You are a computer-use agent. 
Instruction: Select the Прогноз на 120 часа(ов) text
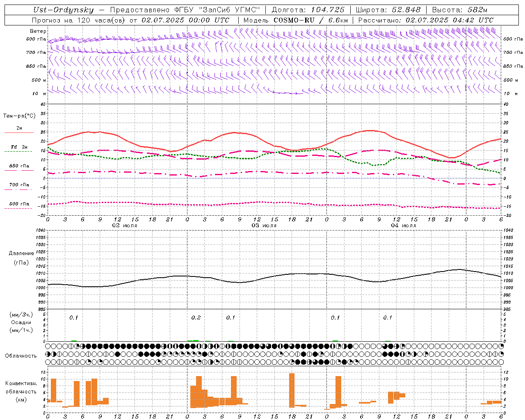pyautogui.click(x=79, y=20)
